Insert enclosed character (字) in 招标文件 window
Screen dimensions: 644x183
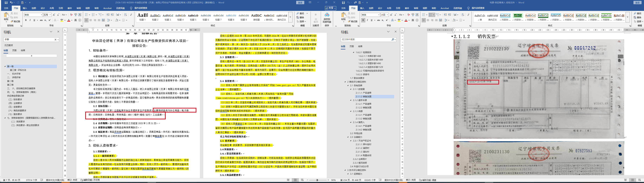click(80, 20)
